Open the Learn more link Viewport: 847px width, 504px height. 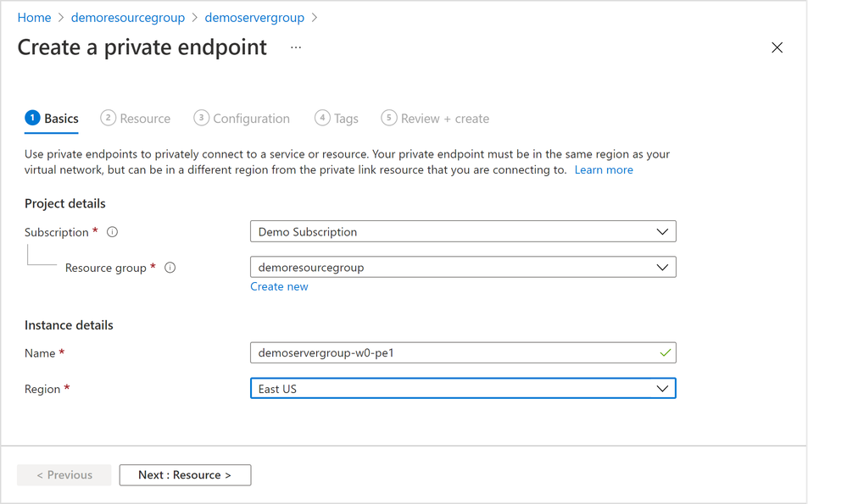pos(604,169)
